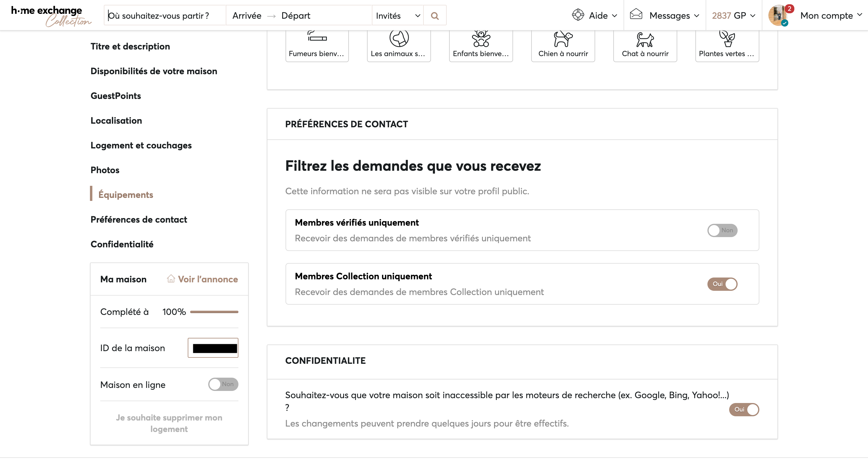Enable Membres vérifiés uniquement toggle
Screen dimensions: 868x476
pos(722,230)
